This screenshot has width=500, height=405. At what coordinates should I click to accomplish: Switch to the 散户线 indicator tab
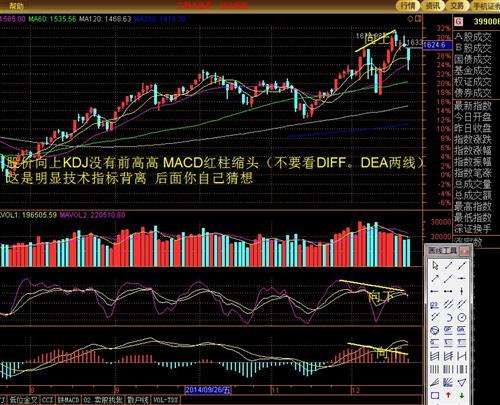pos(138,400)
